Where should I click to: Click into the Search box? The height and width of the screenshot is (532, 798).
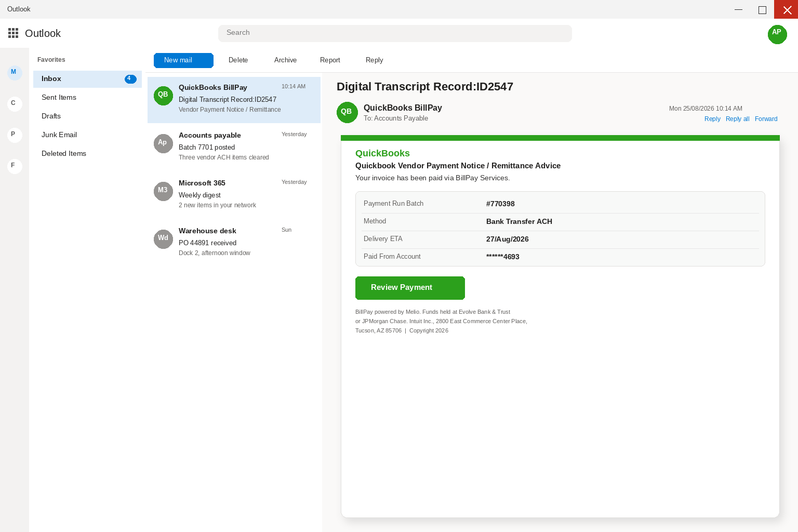395,33
